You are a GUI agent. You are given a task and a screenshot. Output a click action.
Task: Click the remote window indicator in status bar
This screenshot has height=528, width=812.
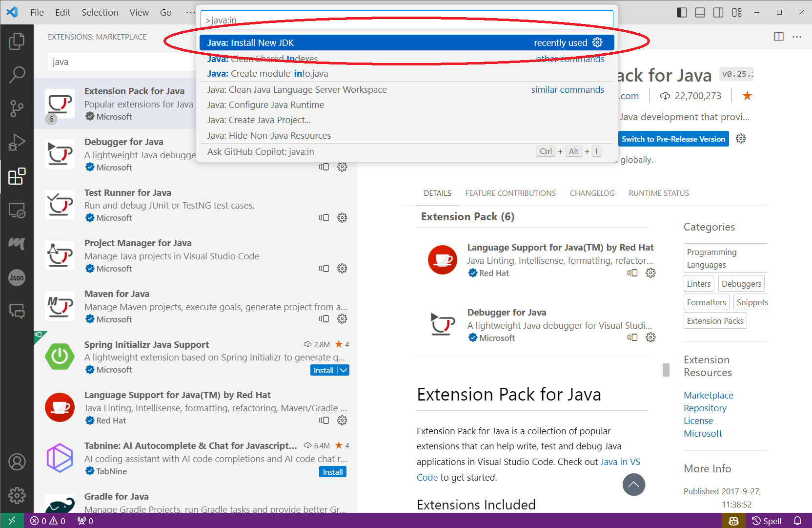pos(12,521)
